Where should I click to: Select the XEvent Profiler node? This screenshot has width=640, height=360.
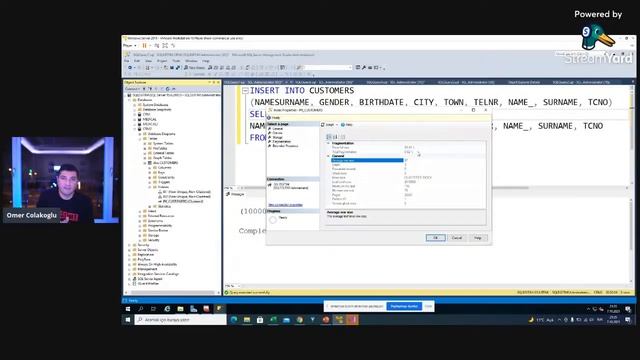click(148, 284)
